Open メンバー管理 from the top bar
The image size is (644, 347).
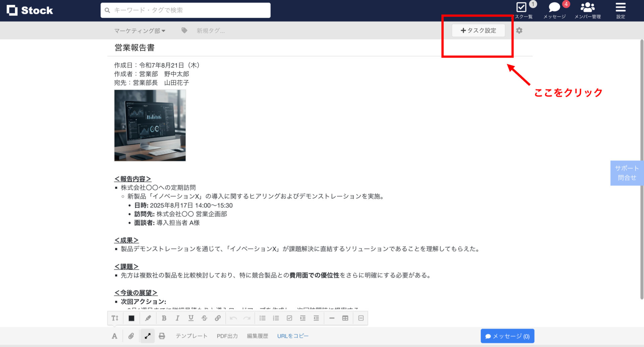(587, 9)
